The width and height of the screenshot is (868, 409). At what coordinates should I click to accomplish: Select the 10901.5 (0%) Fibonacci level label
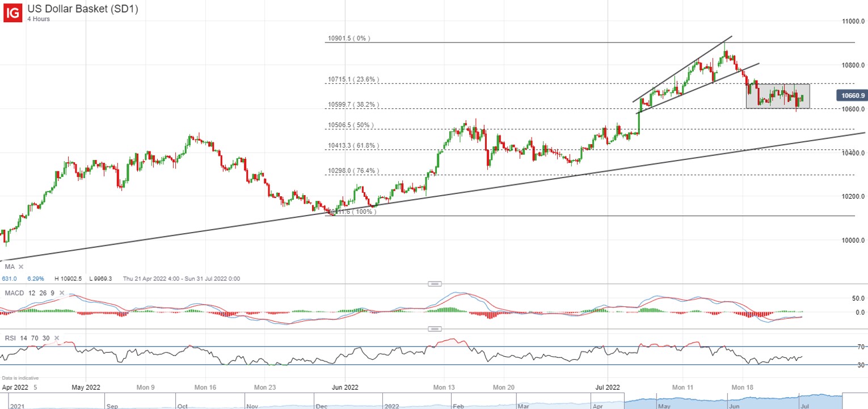348,39
